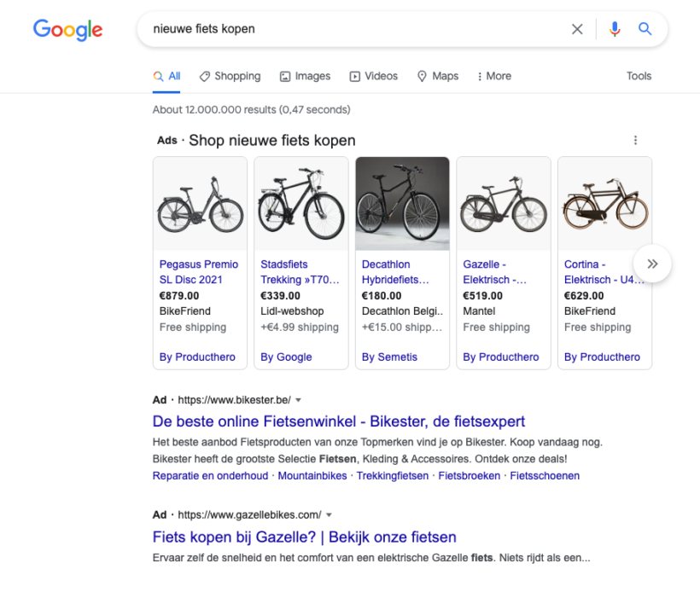Clear the search box with the X icon
Screen dimensions: 700x592
pyautogui.click(x=577, y=30)
